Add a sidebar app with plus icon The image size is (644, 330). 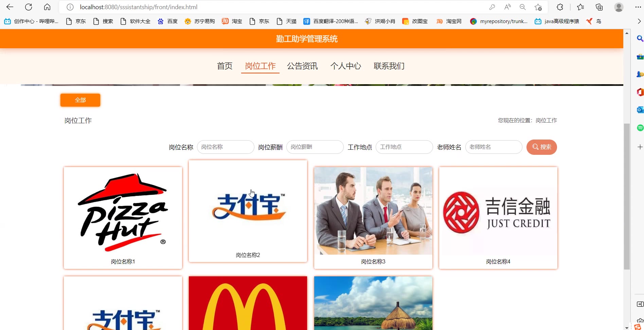(x=640, y=147)
